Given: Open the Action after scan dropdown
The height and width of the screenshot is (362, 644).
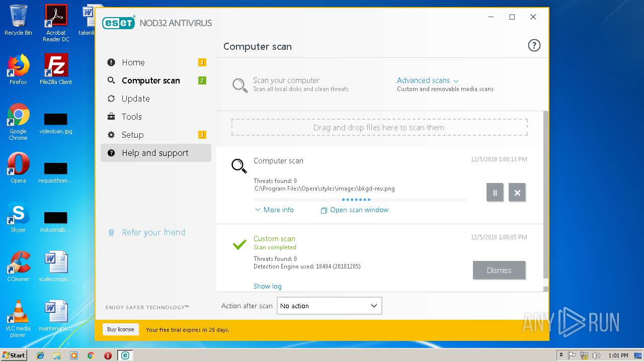Looking at the screenshot, I should pyautogui.click(x=330, y=306).
